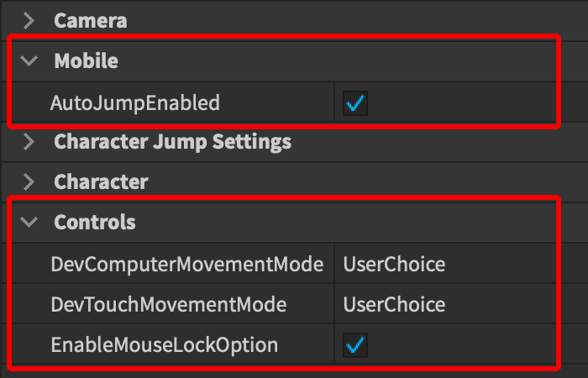The image size is (588, 378).
Task: Toggle the EnableMouseLockOption checkbox
Action: point(355,344)
